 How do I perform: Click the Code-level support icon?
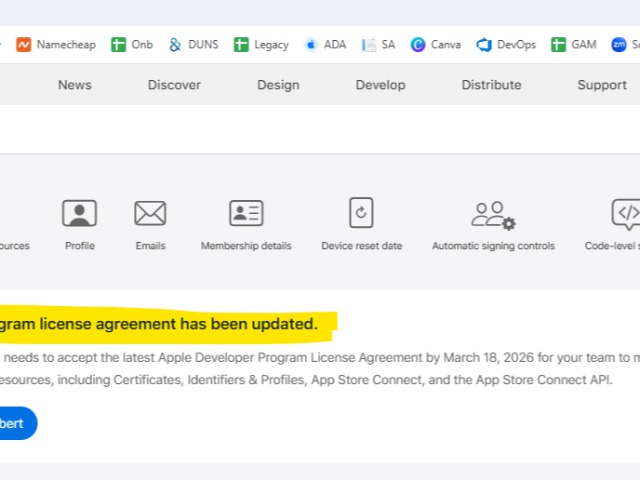coord(625,214)
